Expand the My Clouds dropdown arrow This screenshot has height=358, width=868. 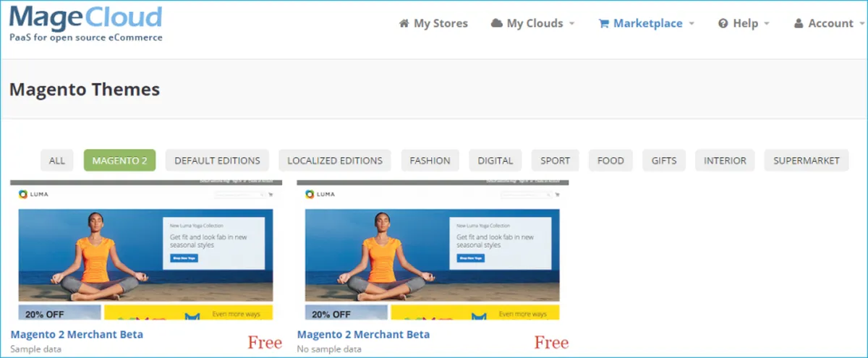(x=571, y=24)
